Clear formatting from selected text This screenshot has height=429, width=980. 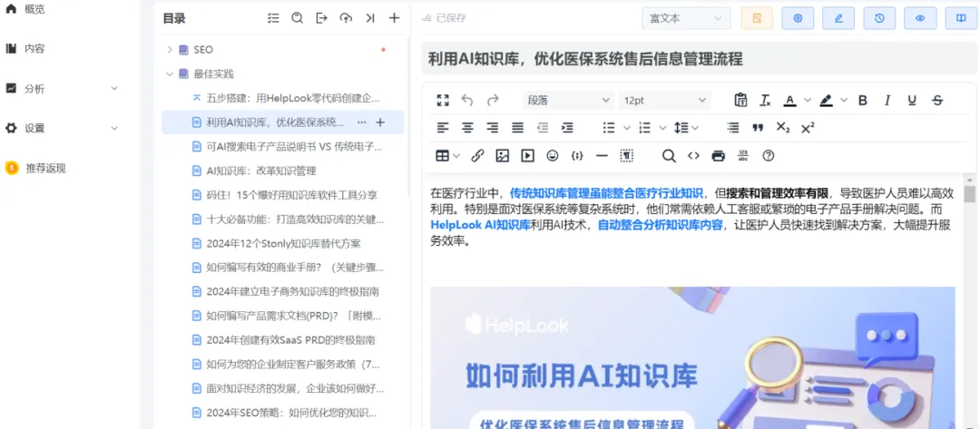point(765,100)
